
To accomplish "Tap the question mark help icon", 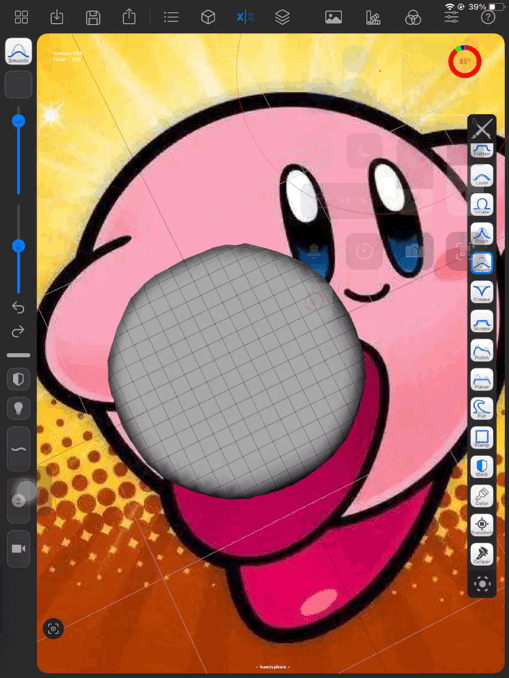I will pyautogui.click(x=488, y=17).
